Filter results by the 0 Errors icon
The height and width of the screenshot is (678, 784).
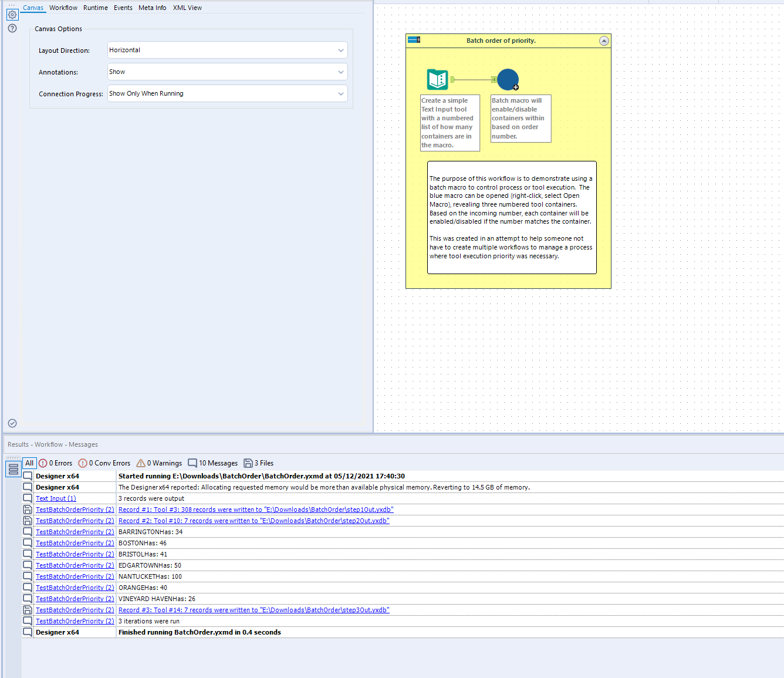tap(55, 463)
